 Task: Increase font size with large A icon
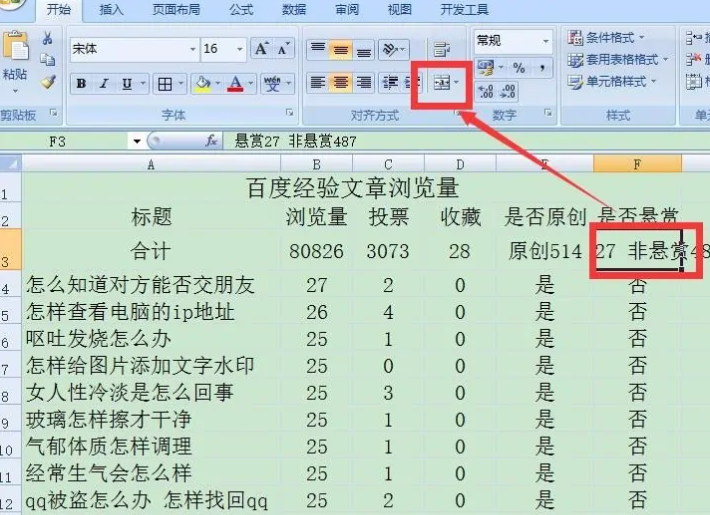(262, 48)
